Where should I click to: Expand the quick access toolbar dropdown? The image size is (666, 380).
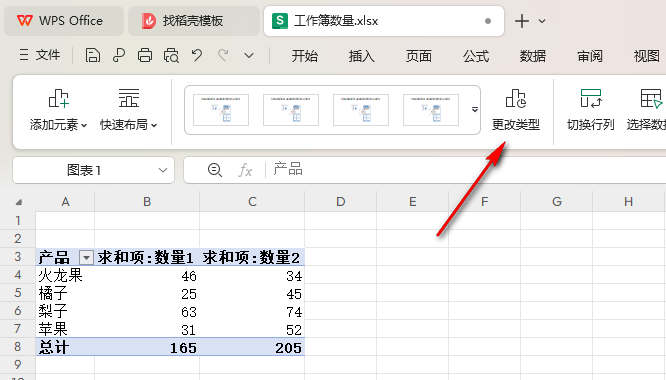point(249,56)
